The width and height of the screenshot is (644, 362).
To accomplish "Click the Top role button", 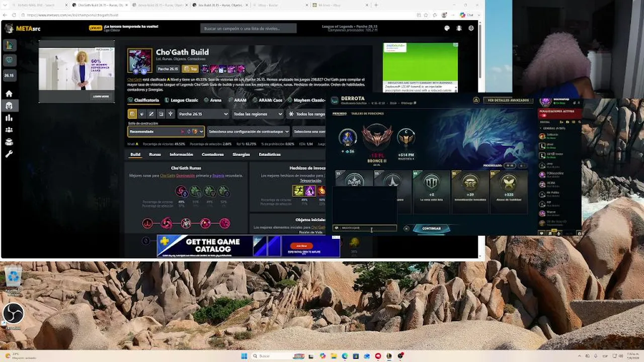I will coord(191,69).
